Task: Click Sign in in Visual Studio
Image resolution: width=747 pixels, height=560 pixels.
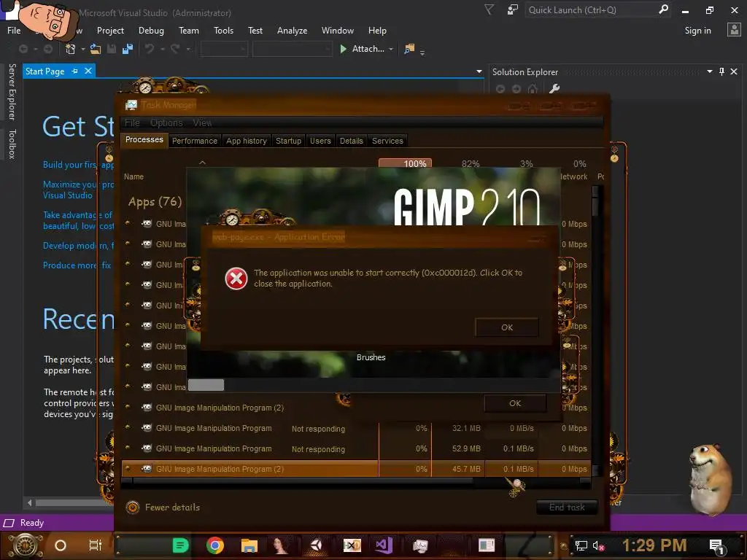Action: [697, 31]
